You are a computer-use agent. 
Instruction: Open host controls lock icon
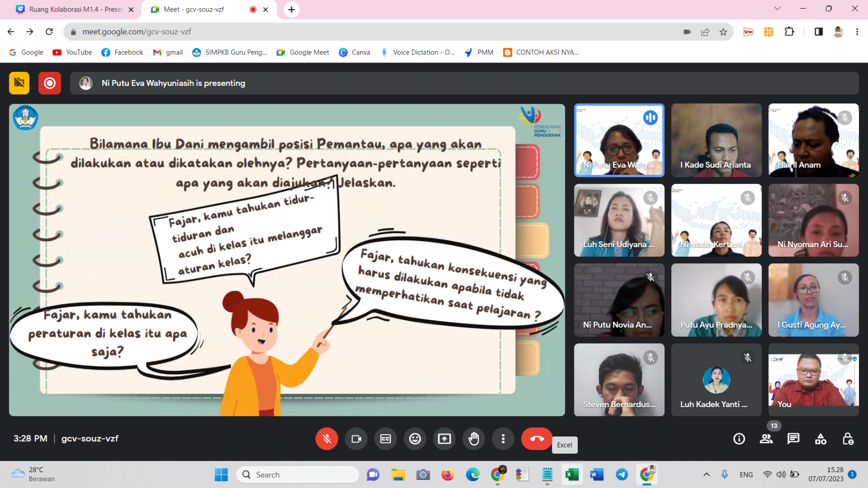847,438
